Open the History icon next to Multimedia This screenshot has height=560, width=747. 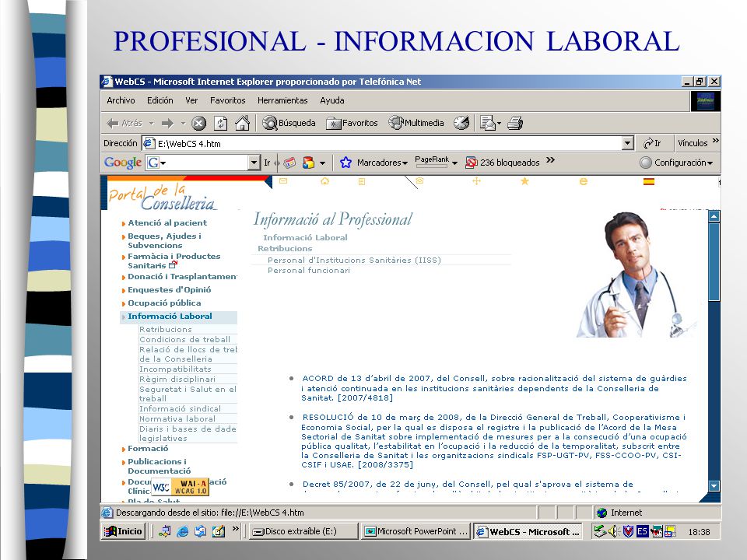pos(461,123)
